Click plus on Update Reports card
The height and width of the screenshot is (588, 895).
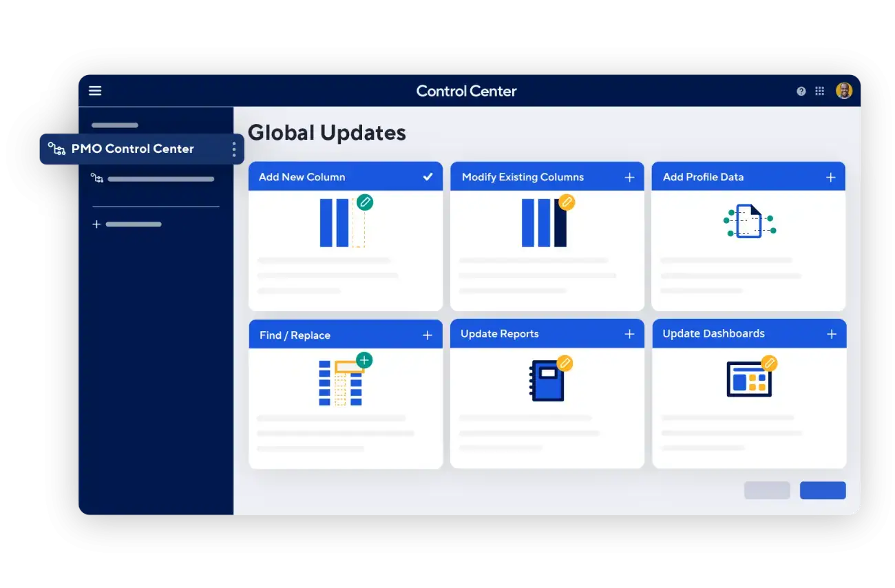(x=629, y=334)
